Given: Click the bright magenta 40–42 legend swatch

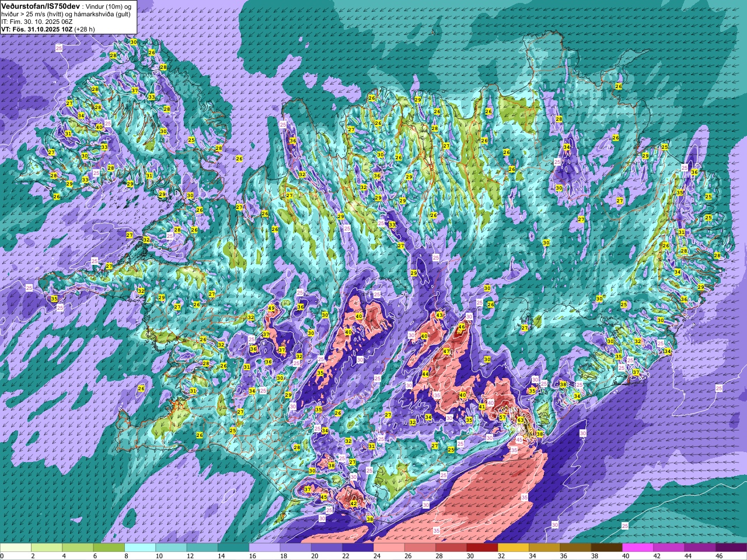Looking at the screenshot, I should (x=637, y=548).
